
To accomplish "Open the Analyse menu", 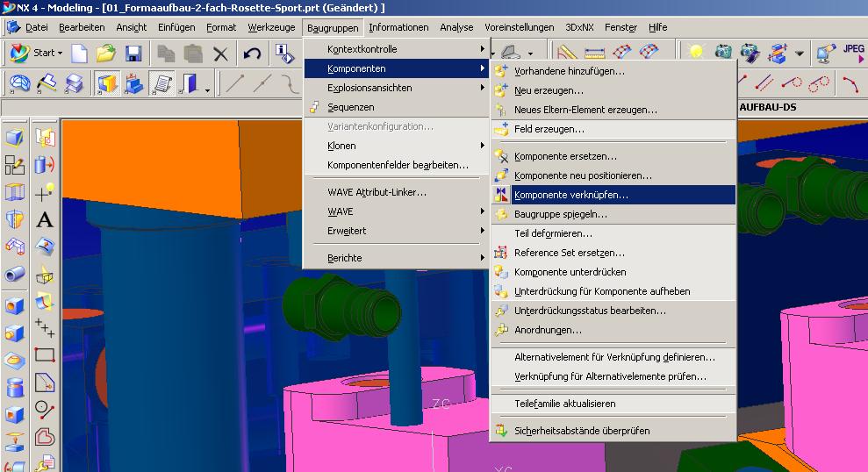I will pyautogui.click(x=456, y=27).
